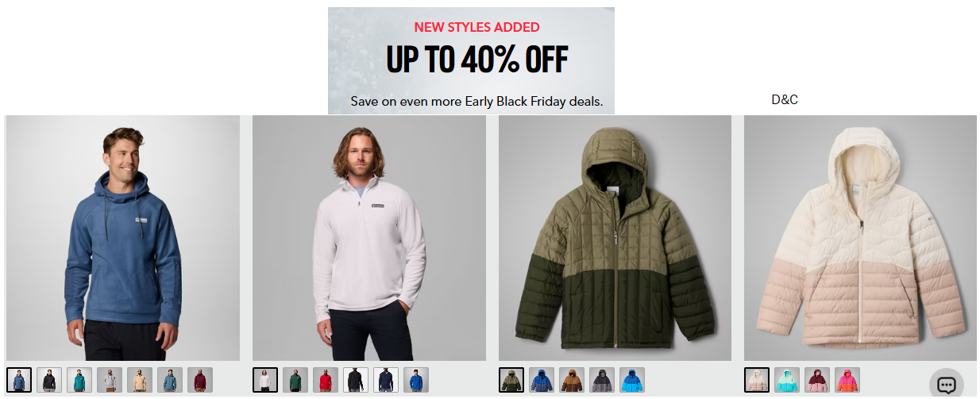Click the Up to 40% Off banner
This screenshot has width=980, height=399.
(x=471, y=60)
